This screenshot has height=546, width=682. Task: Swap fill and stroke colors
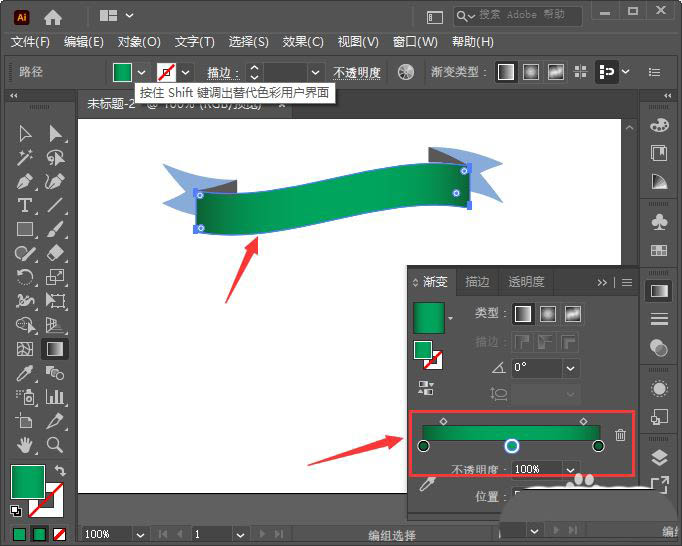pyautogui.click(x=60, y=470)
